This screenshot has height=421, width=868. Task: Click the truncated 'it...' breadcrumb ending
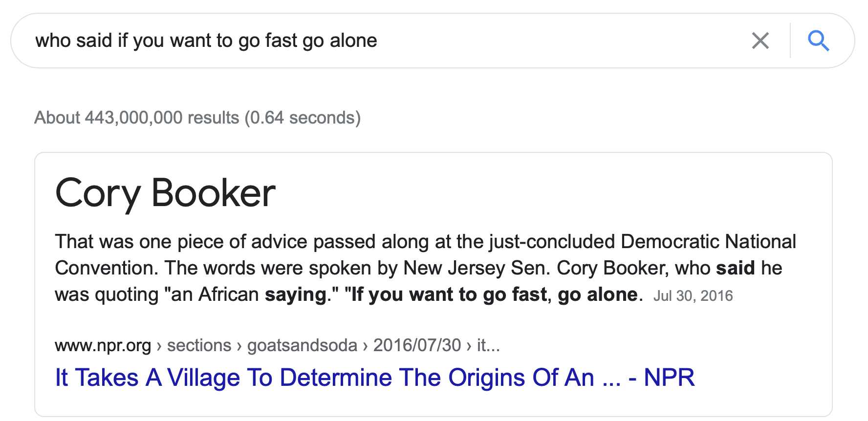click(x=488, y=345)
